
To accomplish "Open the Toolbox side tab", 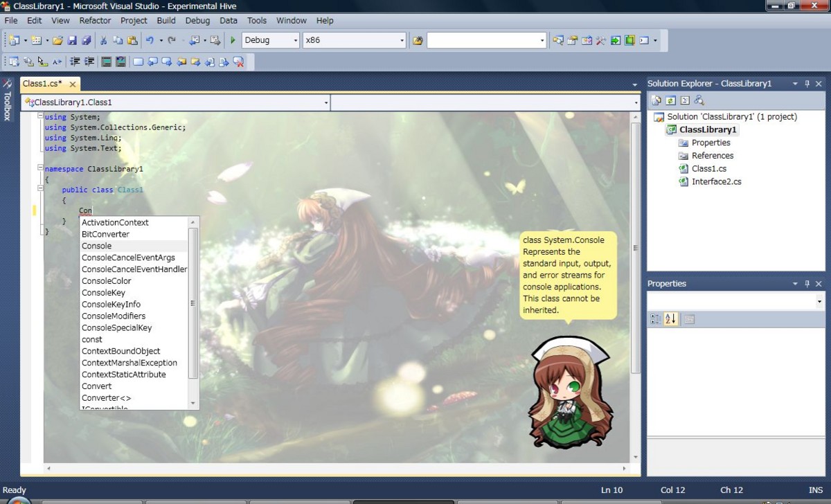I will tap(8, 100).
